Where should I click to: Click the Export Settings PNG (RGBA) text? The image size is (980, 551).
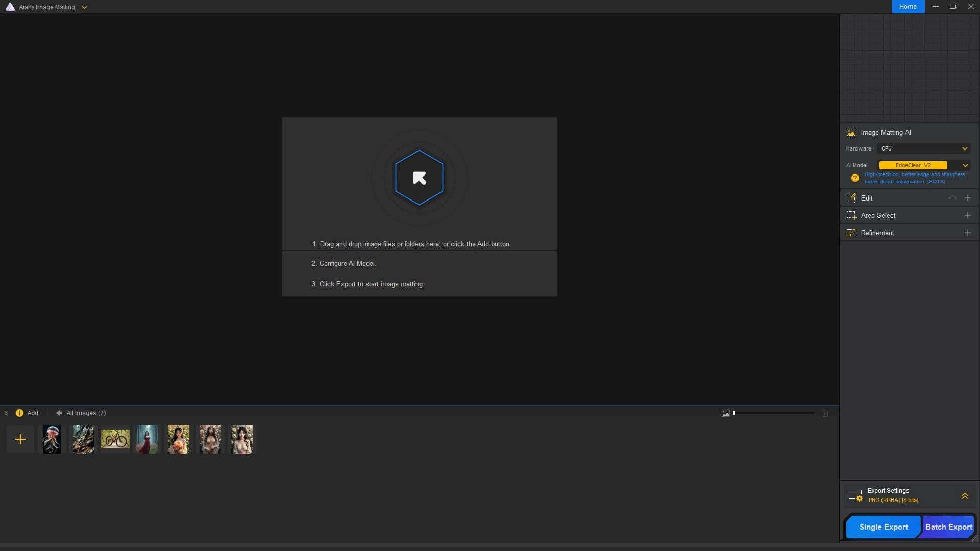pos(893,500)
